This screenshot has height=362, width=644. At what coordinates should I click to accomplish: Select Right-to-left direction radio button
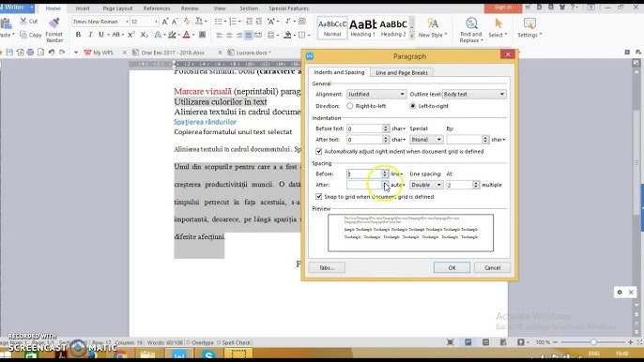tap(349, 106)
